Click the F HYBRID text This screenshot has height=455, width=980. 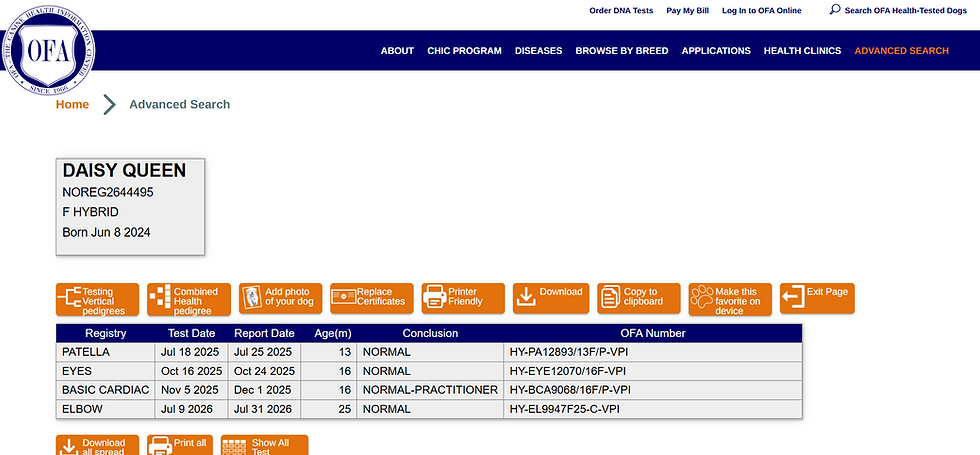(x=90, y=212)
